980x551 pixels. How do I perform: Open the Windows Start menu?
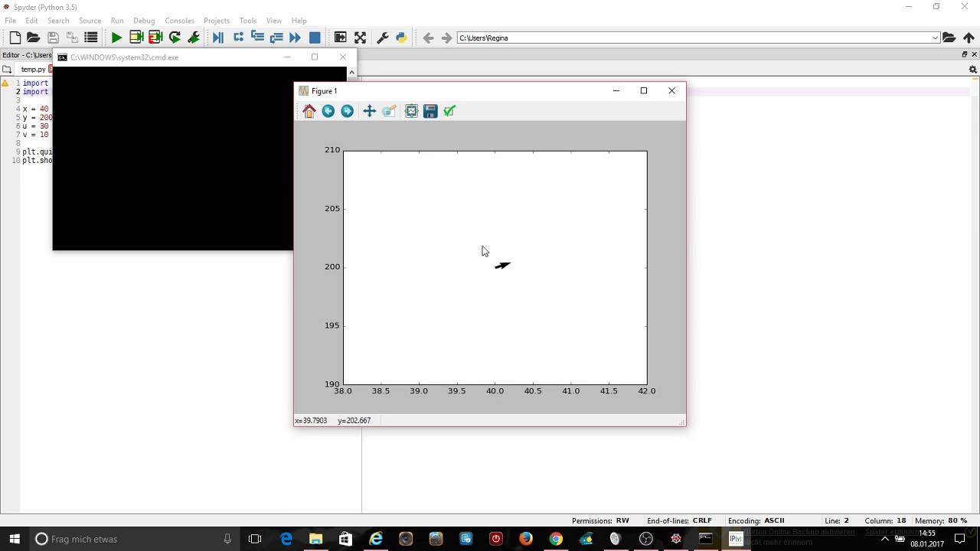click(x=15, y=539)
